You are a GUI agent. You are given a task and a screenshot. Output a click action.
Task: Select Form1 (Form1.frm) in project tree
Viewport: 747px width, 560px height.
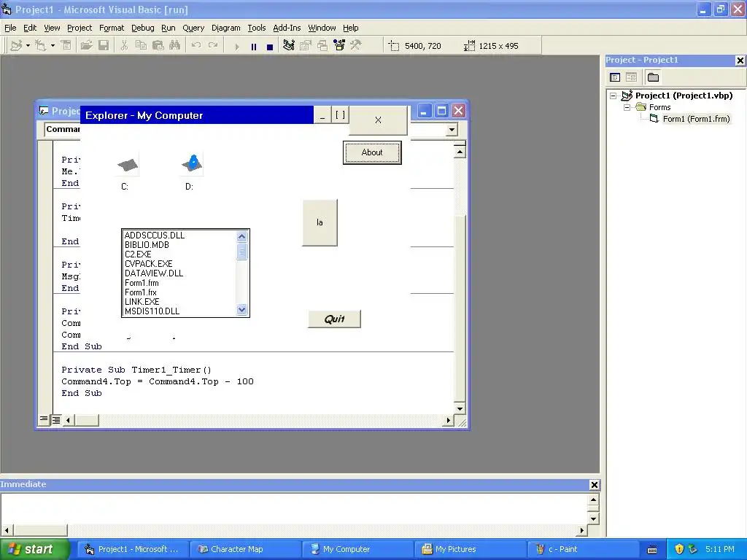[x=696, y=119]
